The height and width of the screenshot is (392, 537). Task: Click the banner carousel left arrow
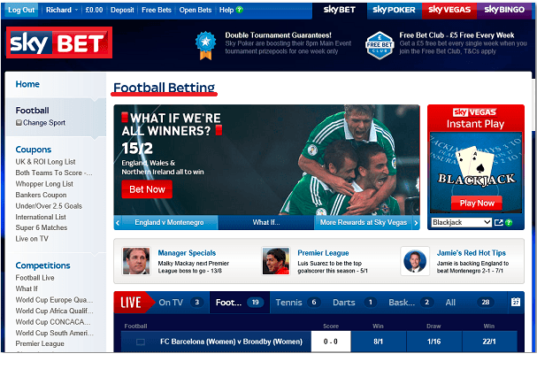[118, 223]
